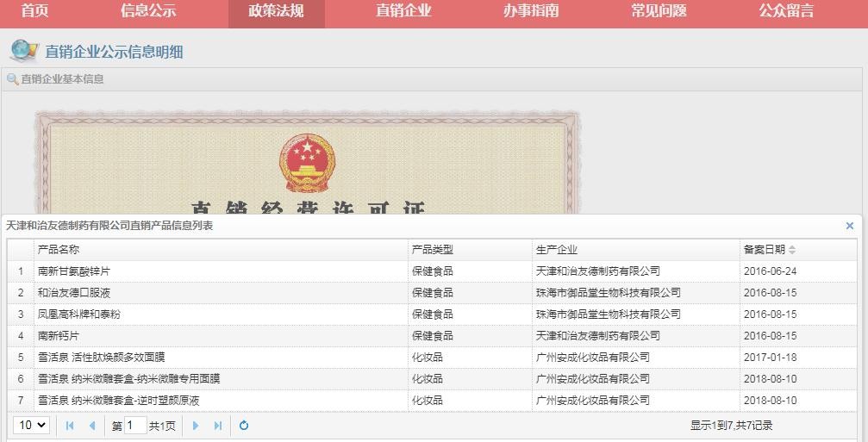
Task: Click previous page arrow in pager
Action: coord(92,426)
